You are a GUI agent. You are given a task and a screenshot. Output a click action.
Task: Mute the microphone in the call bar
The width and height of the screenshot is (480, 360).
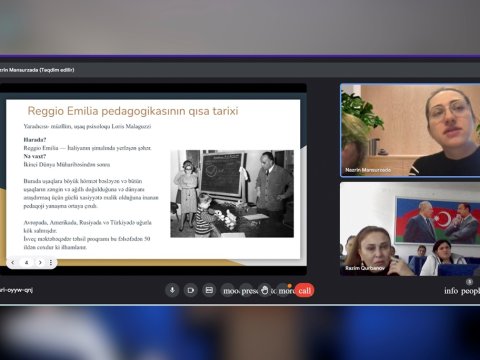click(x=172, y=290)
